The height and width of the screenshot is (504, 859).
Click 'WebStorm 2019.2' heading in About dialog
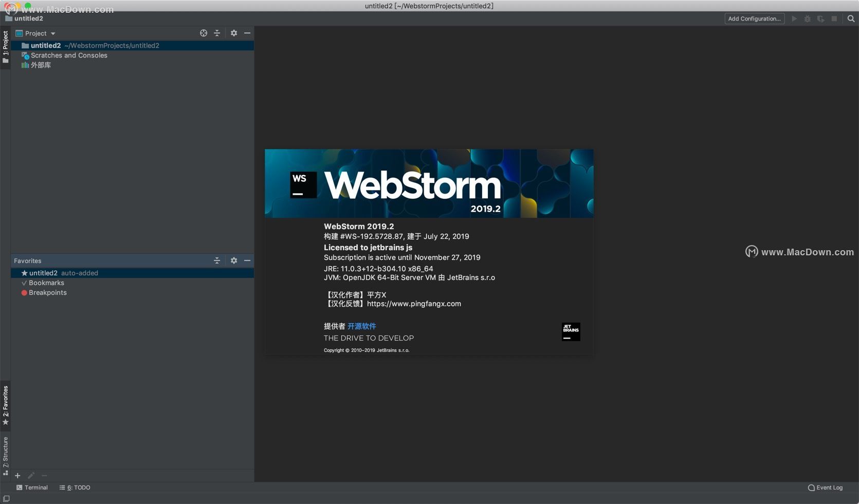point(359,226)
